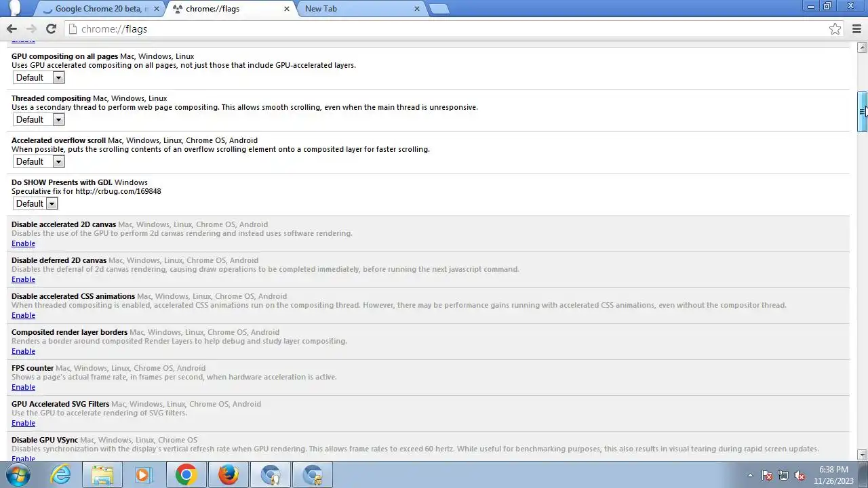The image size is (868, 488).
Task: Open the Action Center flag icon
Action: tap(767, 475)
